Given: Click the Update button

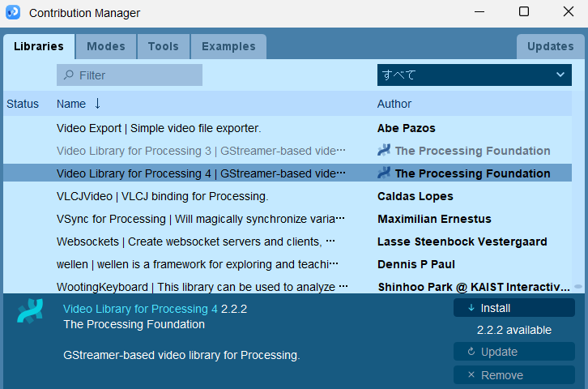Looking at the screenshot, I should click(513, 352).
